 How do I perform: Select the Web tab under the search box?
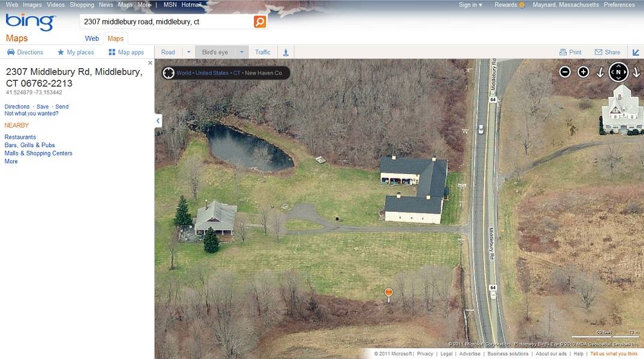point(92,38)
